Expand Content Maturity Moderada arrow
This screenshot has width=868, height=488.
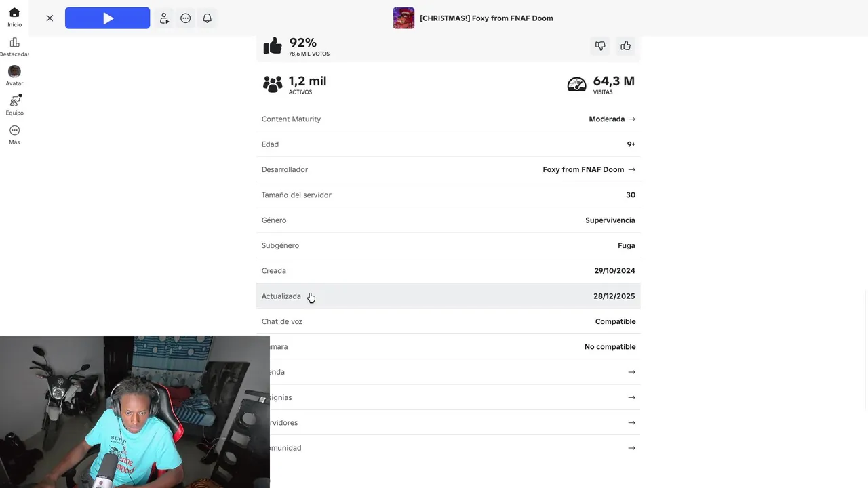(x=631, y=119)
